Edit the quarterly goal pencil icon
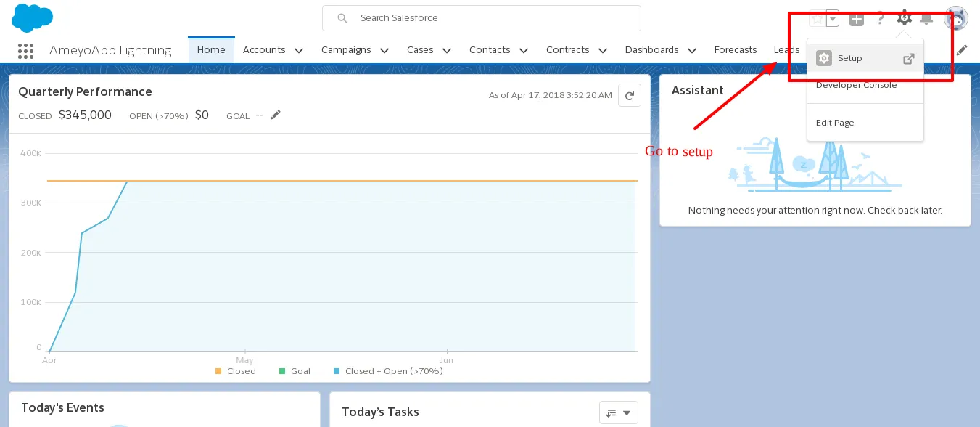Screen dimensions: 980x427 [276, 115]
